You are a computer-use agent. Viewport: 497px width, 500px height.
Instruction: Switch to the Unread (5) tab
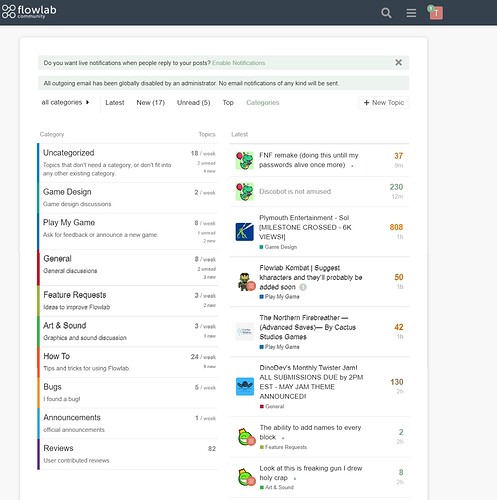click(193, 103)
